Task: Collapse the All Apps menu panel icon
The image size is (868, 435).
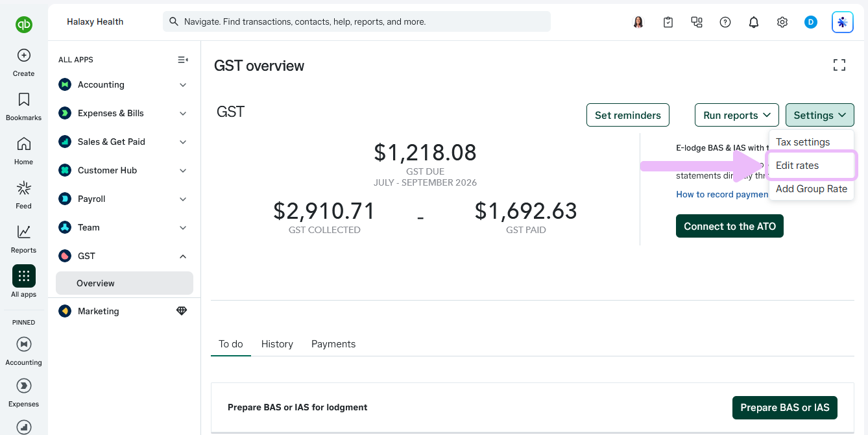Action: click(183, 60)
